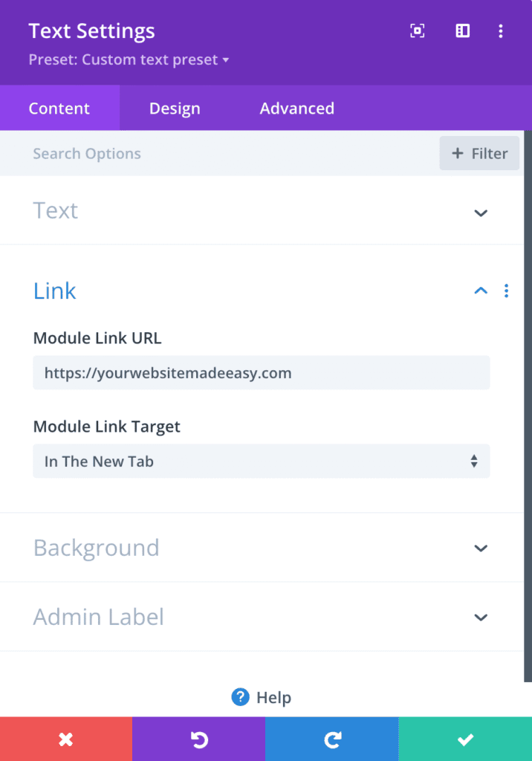Open the Module Link Target dropdown

261,461
